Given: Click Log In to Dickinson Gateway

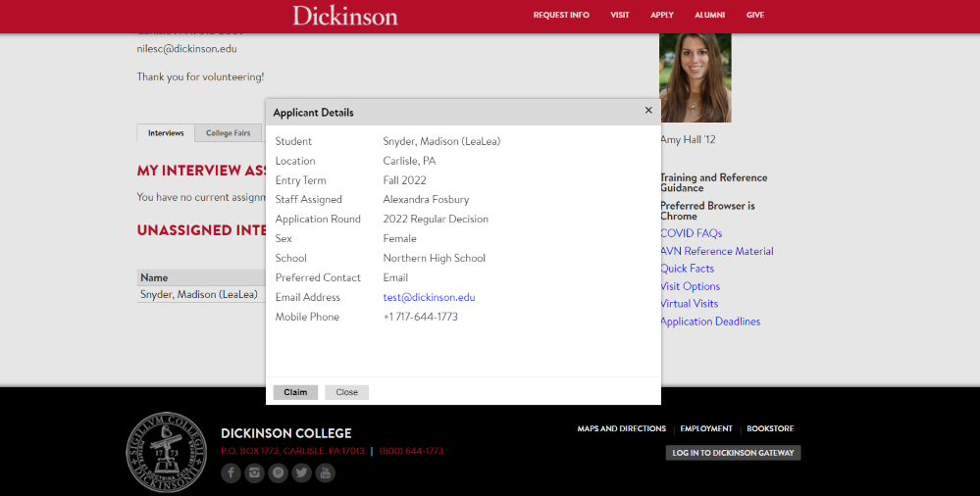Looking at the screenshot, I should pyautogui.click(x=733, y=453).
